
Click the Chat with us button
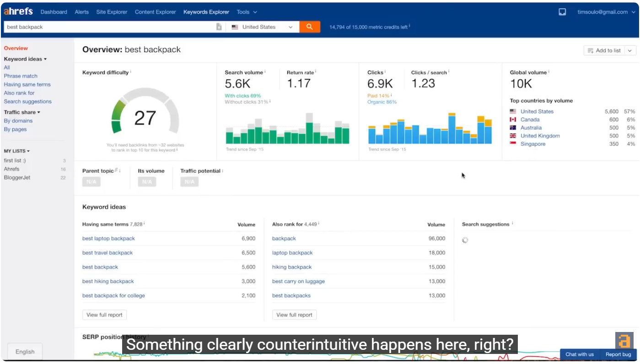pyautogui.click(x=580, y=354)
